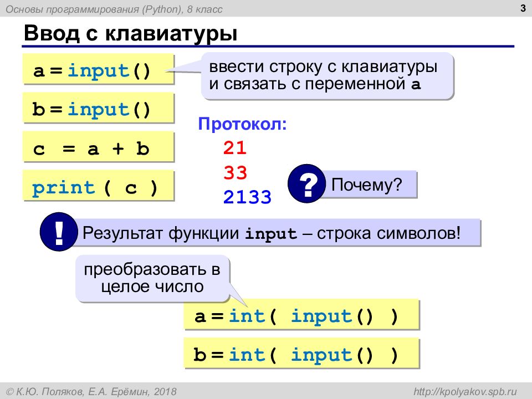Image resolution: width=532 pixels, height=399 pixels.
Task: Click the 'Протокол:' heading
Action: click(242, 124)
